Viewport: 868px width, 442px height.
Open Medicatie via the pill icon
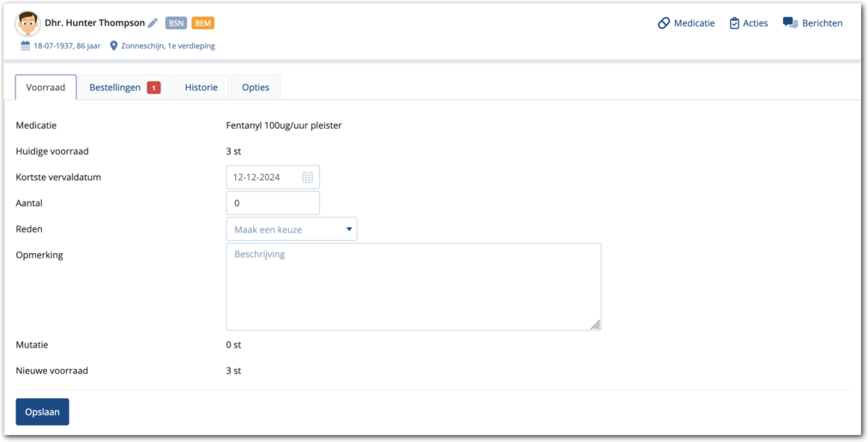[x=664, y=23]
